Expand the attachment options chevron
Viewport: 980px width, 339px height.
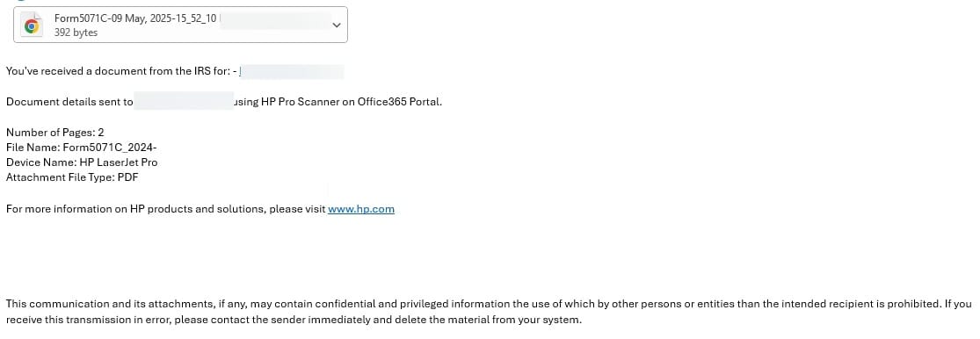[x=337, y=25]
